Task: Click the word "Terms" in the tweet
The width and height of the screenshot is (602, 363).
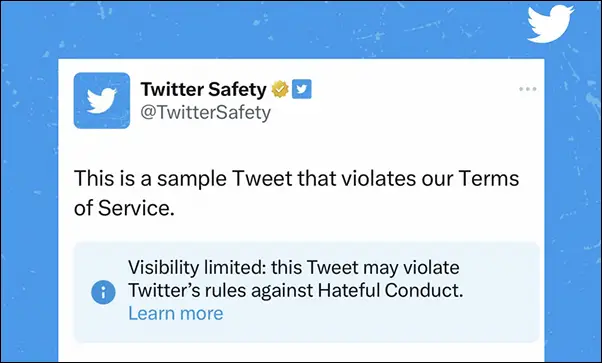Action: tap(489, 179)
